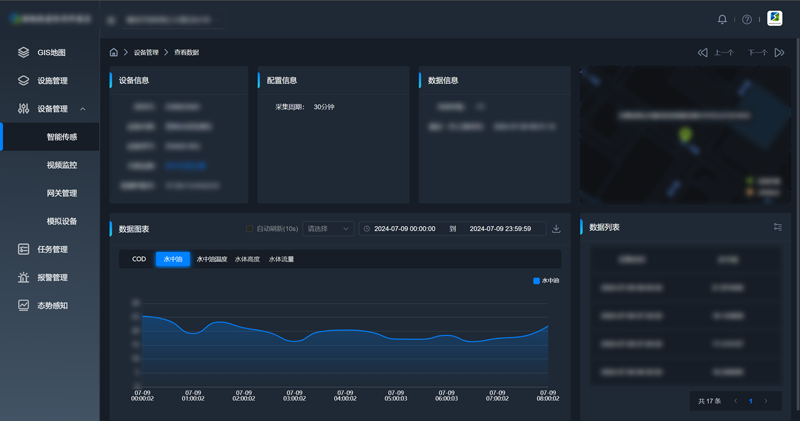The image size is (800, 421).
Task: Click the home icon in breadcrumb
Action: pyautogui.click(x=114, y=51)
